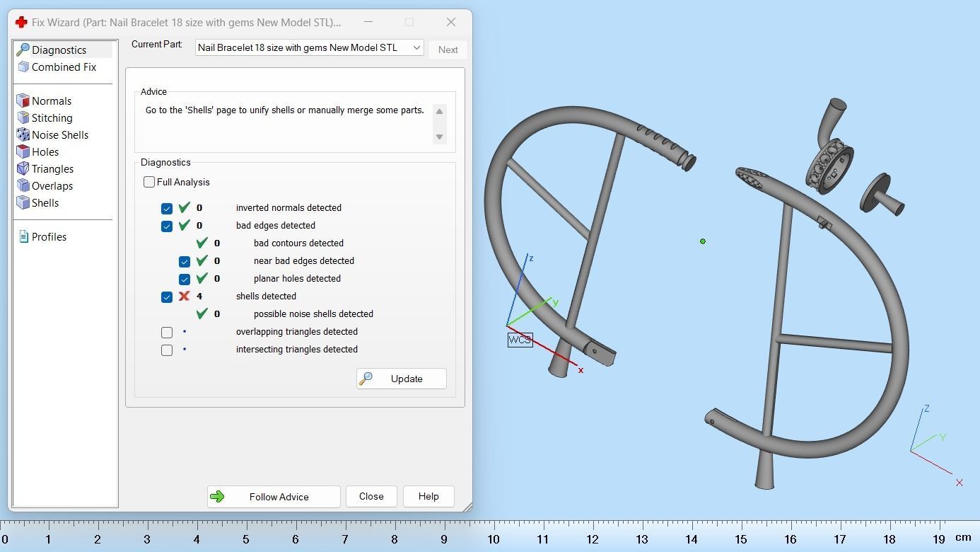This screenshot has width=980, height=552.
Task: Select the Stitching fix icon
Action: (x=23, y=117)
